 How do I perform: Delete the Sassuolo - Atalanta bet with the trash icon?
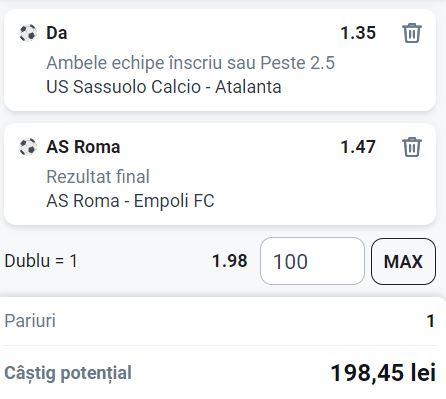(412, 33)
